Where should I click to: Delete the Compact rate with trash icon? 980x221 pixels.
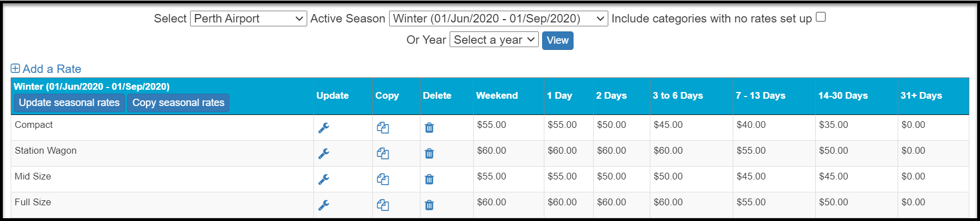tap(429, 128)
